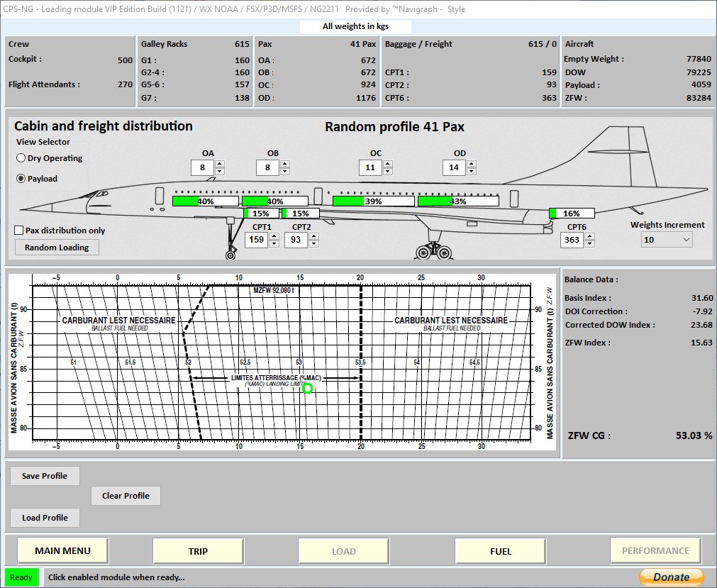Decrease CPT2 weight with down arrow
Screen dimensions: 717x588
click(313, 244)
